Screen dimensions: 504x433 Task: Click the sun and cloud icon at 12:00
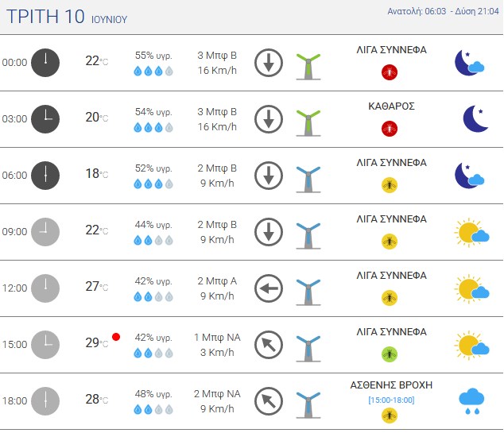472,288
